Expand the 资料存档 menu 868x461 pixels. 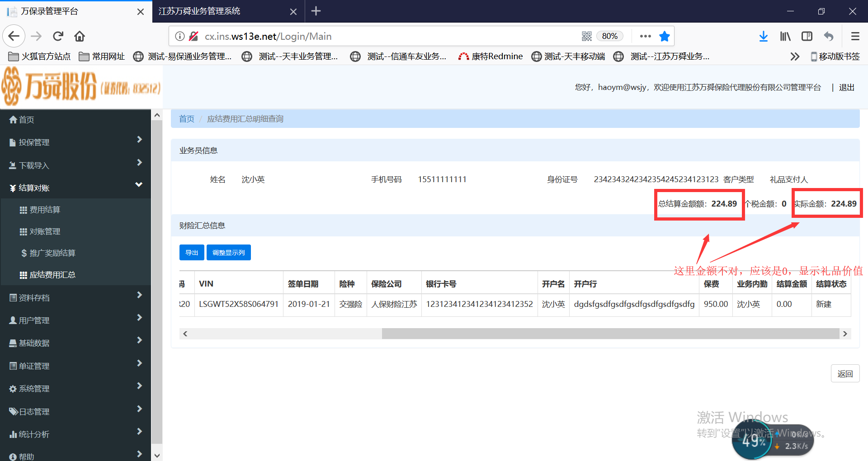[x=75, y=298]
